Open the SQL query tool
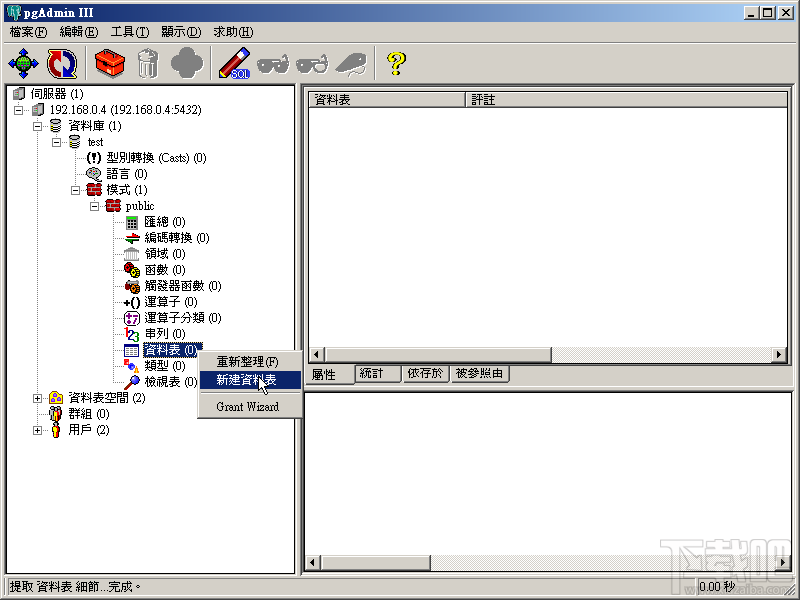This screenshot has height=600, width=800. 233,62
